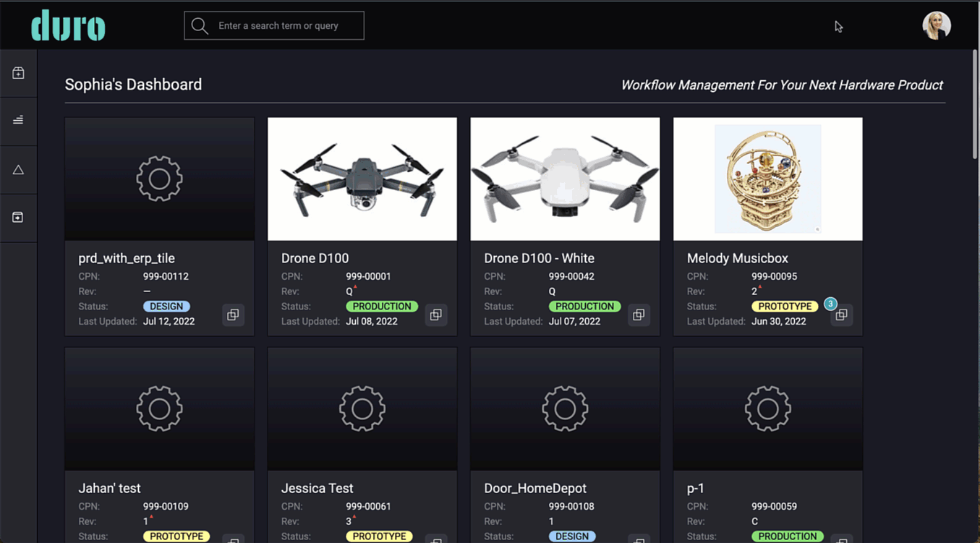The width and height of the screenshot is (980, 543).
Task: Click the magnifier icon in the search bar
Action: [x=200, y=26]
